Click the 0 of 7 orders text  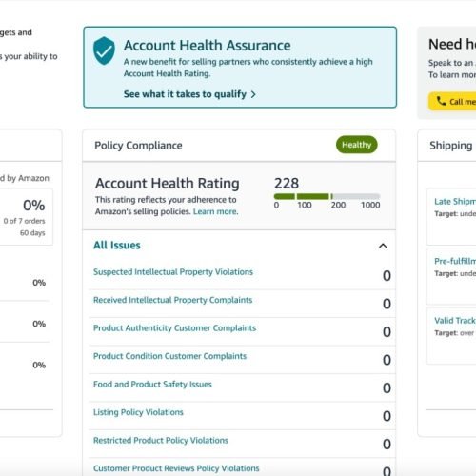25,221
